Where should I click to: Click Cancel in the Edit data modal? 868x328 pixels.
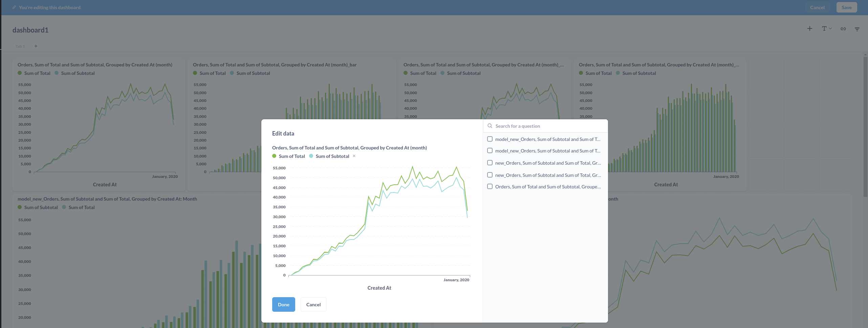313,304
